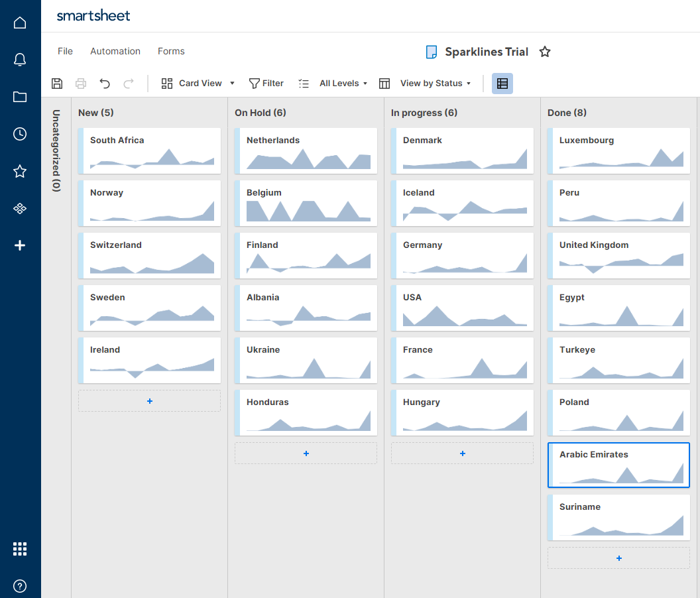Toggle the card field display settings
This screenshot has width=700, height=598.
click(502, 83)
